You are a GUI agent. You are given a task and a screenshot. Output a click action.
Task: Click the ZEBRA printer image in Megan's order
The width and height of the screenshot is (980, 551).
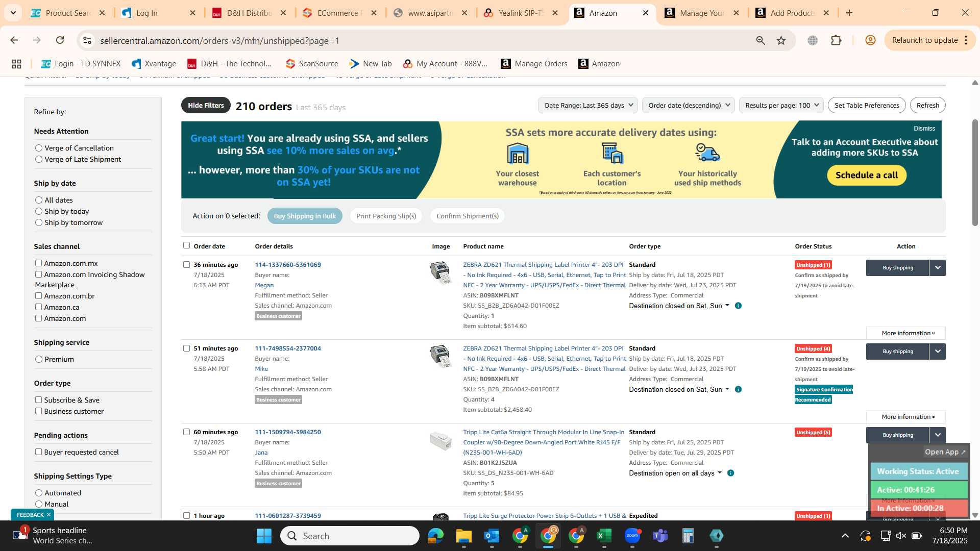pyautogui.click(x=440, y=272)
